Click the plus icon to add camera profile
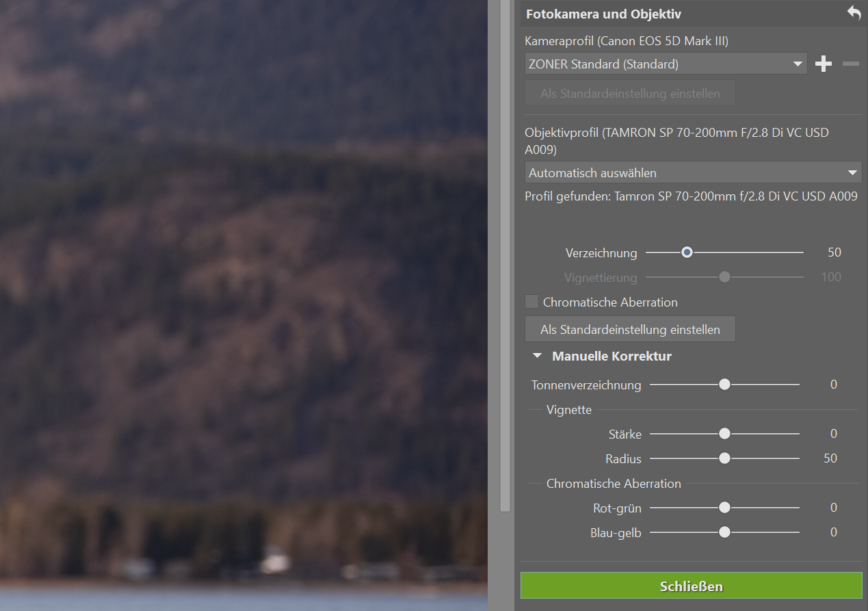The image size is (868, 611). click(824, 64)
